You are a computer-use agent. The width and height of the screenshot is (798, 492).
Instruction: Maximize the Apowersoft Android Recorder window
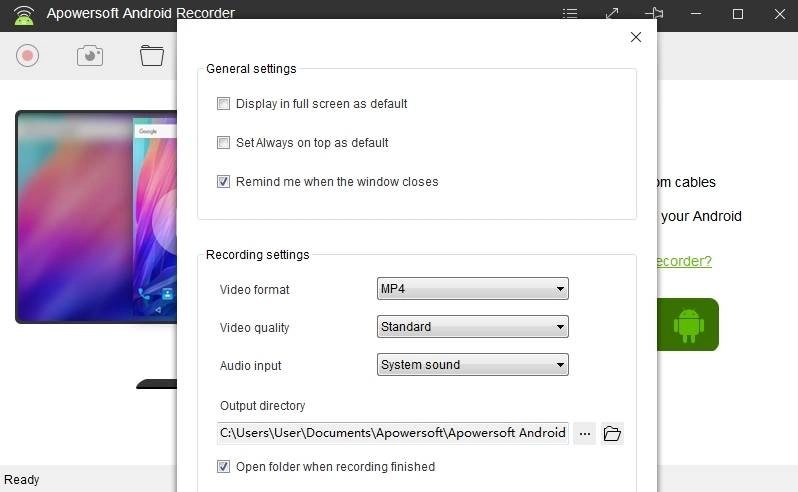(x=738, y=14)
